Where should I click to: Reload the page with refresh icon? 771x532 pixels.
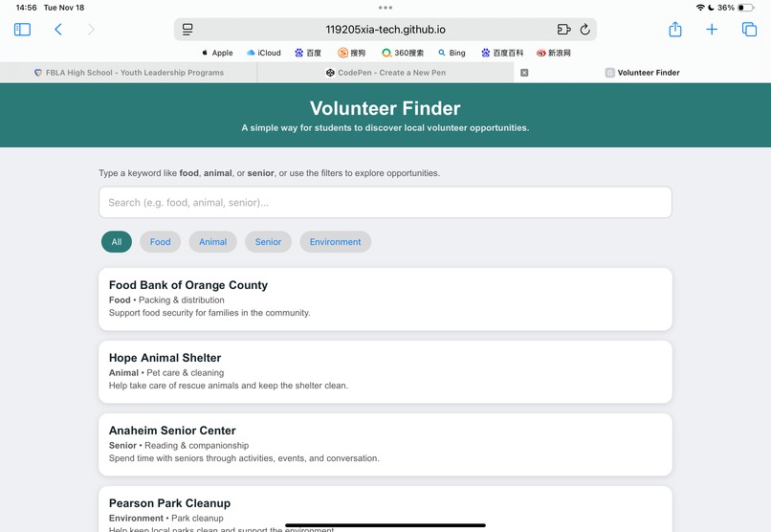point(584,30)
